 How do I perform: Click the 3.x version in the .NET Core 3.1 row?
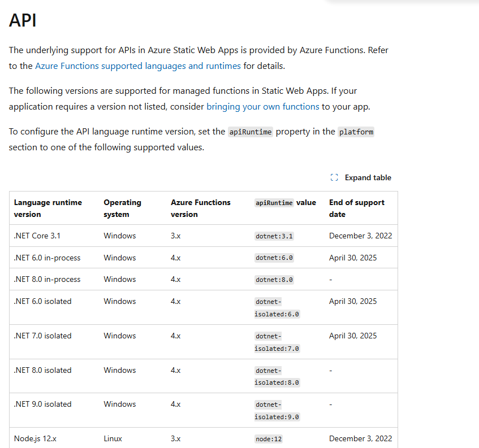(x=176, y=236)
